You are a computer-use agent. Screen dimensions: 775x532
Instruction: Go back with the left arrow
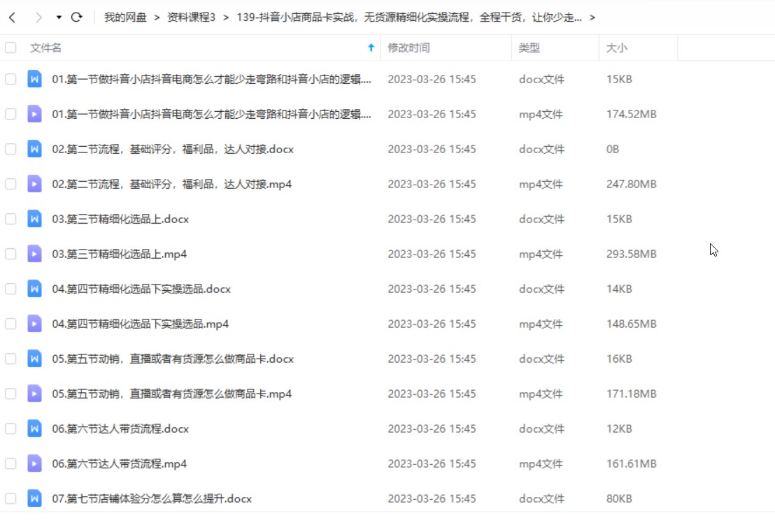13,17
